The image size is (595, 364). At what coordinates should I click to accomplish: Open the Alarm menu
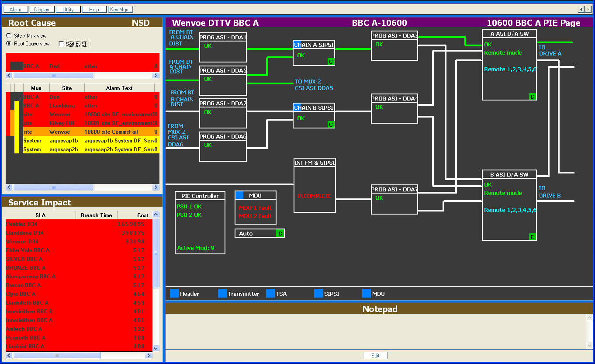16,9
